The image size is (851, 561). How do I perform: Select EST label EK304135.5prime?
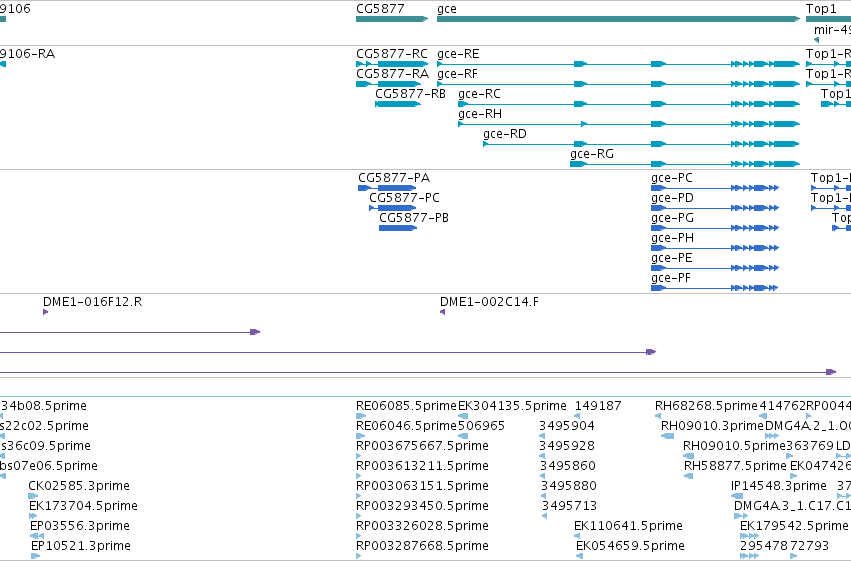pos(512,406)
